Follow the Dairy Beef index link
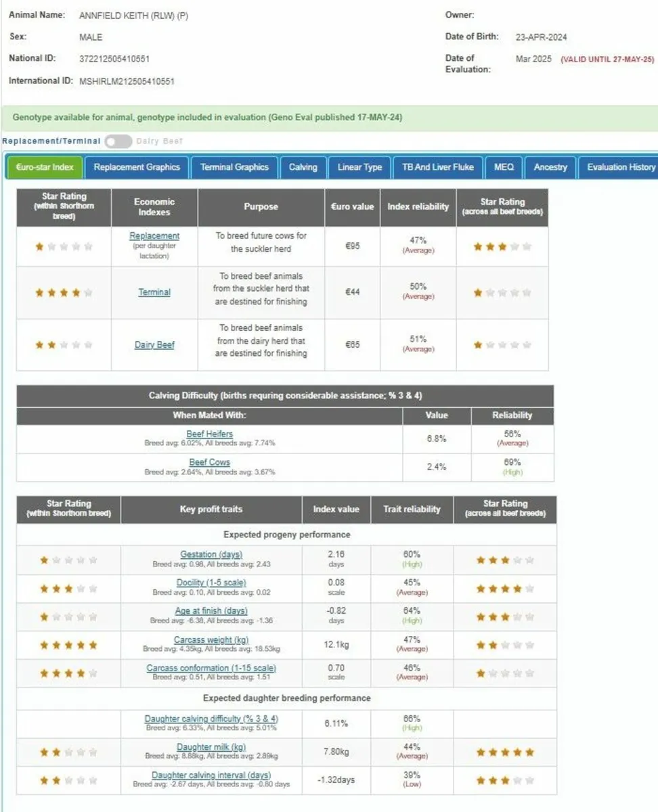The image size is (658, 812). [154, 344]
